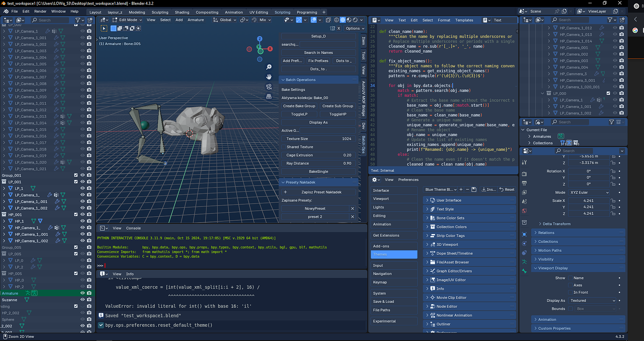
Task: Open World properties tab icon
Action: point(524,211)
